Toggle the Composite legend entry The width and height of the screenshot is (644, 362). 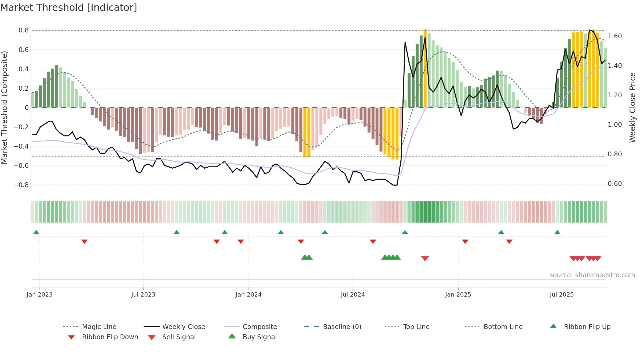250,327
